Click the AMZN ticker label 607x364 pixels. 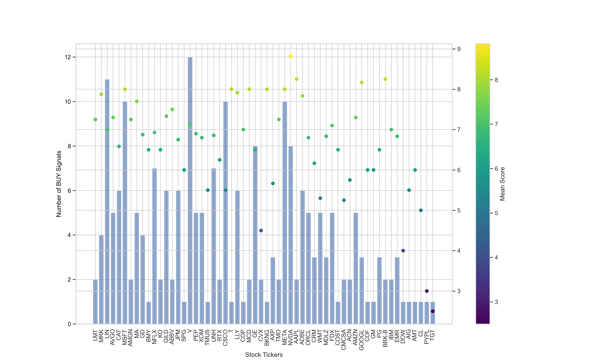click(355, 337)
